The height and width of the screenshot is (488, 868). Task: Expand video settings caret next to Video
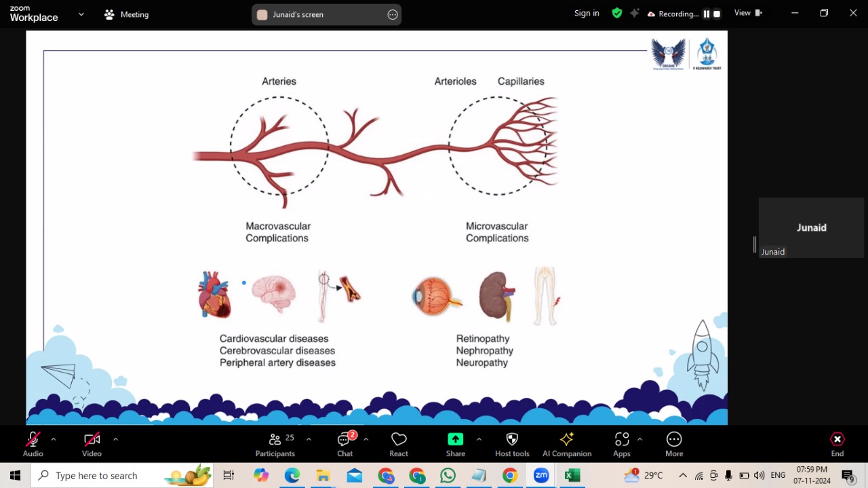(115, 439)
